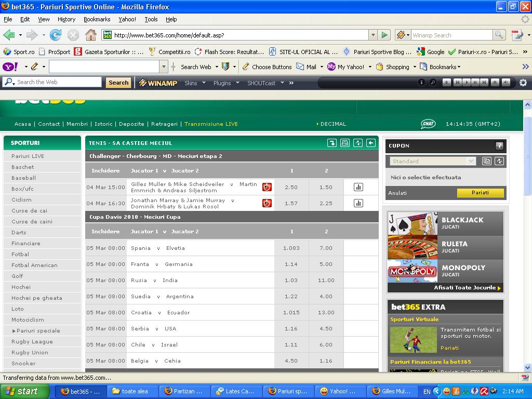
Task: Open the Winamp Plugins dropdown
Action: point(227,83)
